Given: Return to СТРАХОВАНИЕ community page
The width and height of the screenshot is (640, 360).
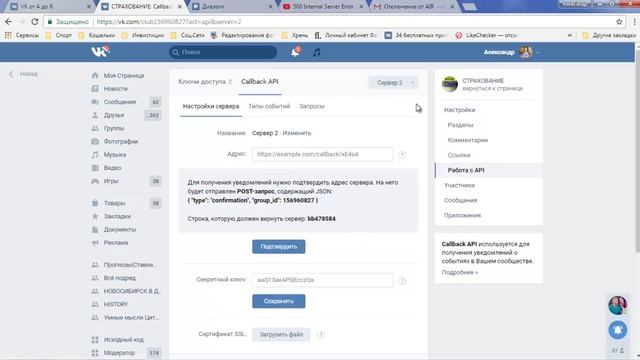Looking at the screenshot, I should (492, 88).
